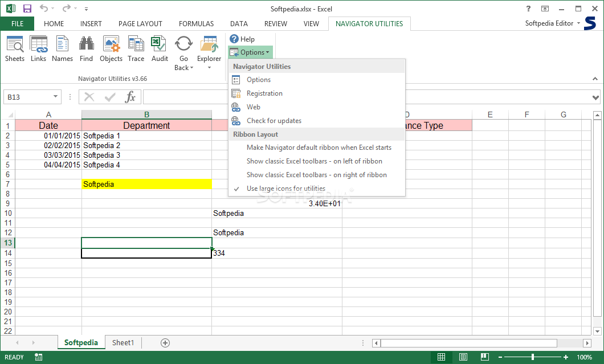Select the Web menu entry

coord(317,107)
